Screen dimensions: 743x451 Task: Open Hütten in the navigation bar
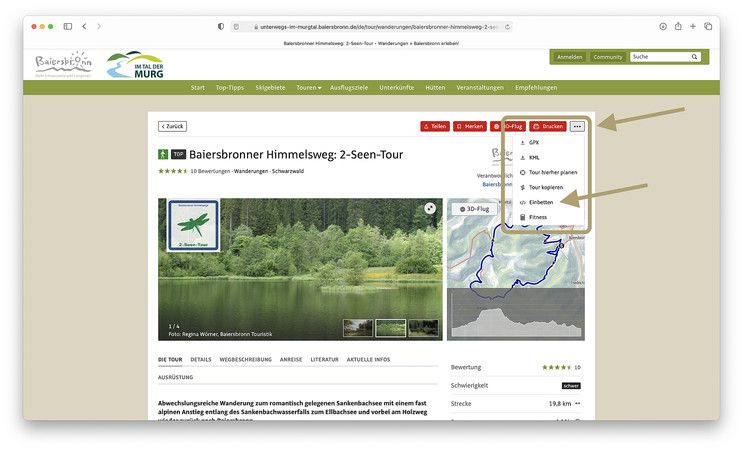coord(435,88)
